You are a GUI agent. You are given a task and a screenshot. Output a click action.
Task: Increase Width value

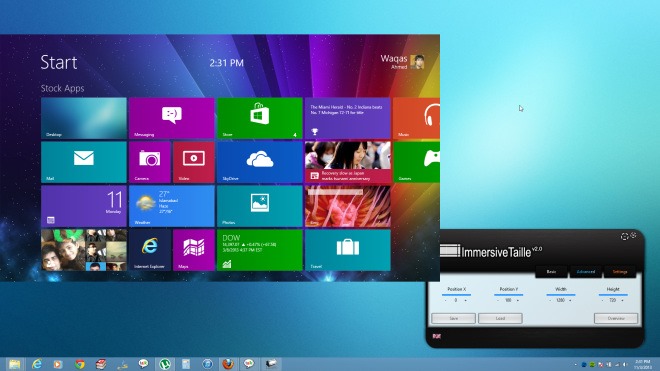click(x=570, y=301)
